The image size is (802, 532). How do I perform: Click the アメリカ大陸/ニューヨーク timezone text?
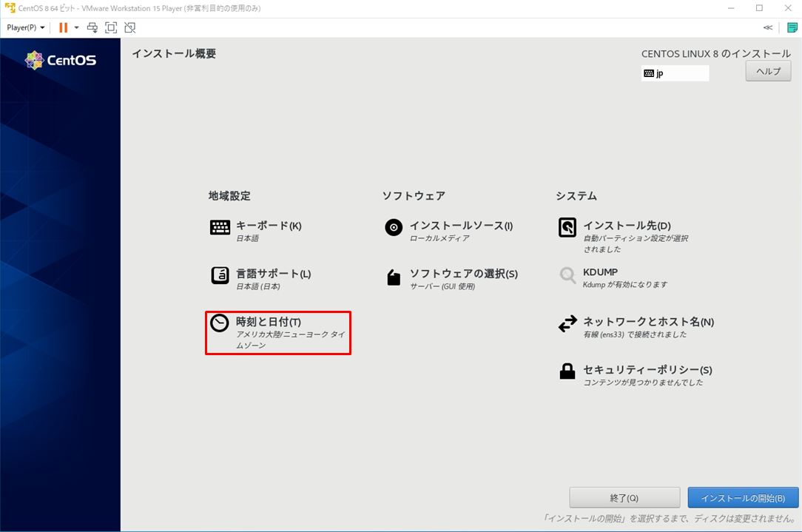(291, 340)
